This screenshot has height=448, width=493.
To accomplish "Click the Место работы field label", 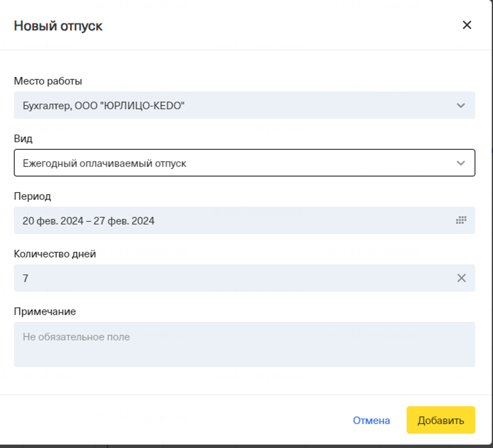I will (48, 81).
